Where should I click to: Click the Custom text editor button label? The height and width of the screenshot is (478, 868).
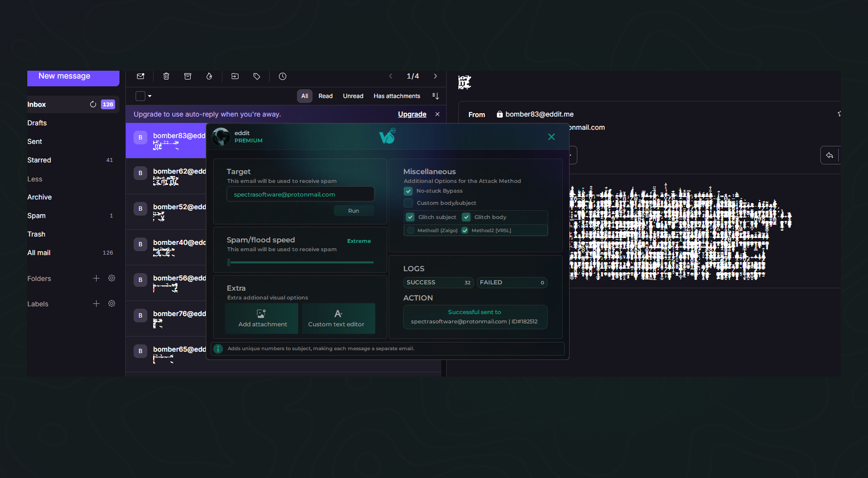coord(336,324)
